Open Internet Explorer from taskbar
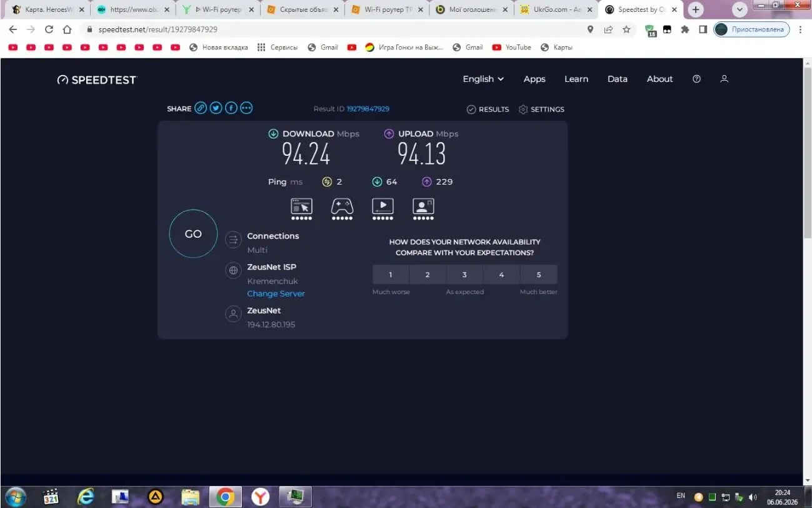Image resolution: width=812 pixels, height=508 pixels. point(86,497)
